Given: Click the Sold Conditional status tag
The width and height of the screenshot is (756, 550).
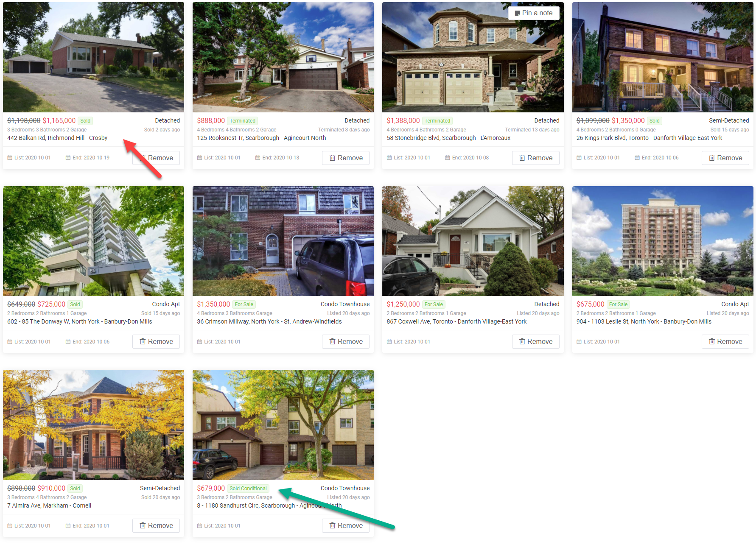Looking at the screenshot, I should (248, 489).
